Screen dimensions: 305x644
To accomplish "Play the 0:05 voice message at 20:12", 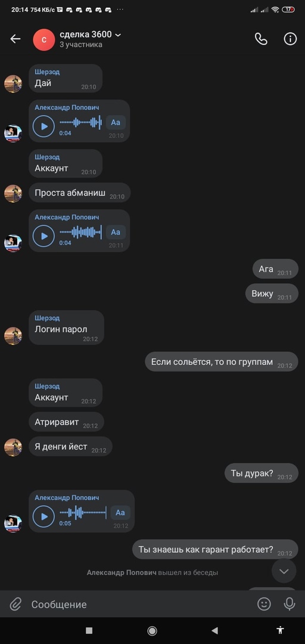I will 43,516.
